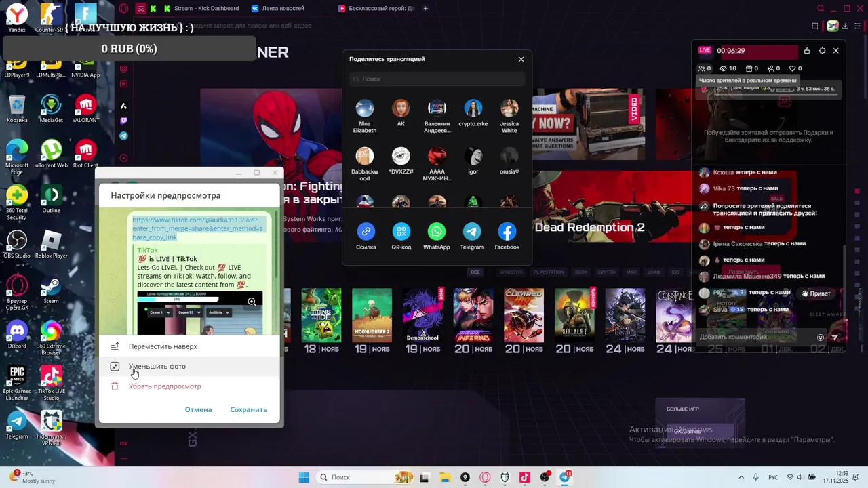Share the stream via WhatsApp
Screen dimensions: 868x488
point(436,231)
